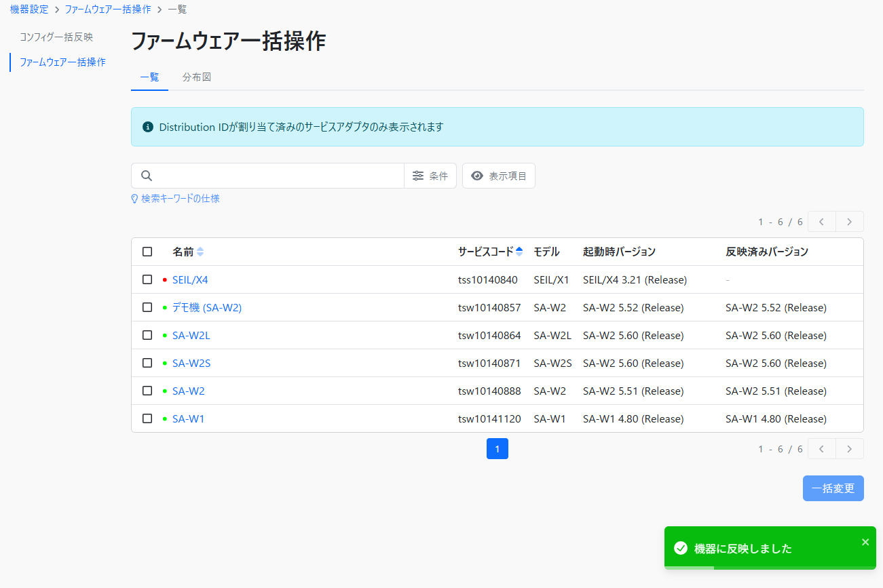
Task: Sort the table by サービスコード column arrows
Action: 519,252
